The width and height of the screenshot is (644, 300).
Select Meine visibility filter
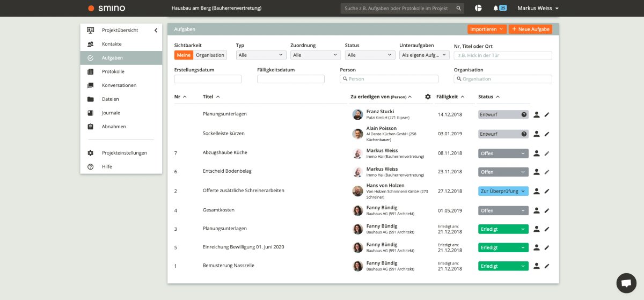(x=184, y=55)
